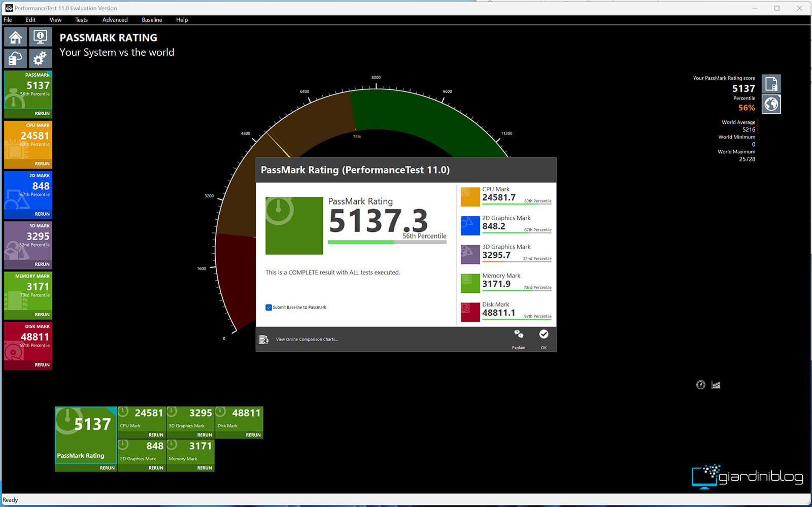The width and height of the screenshot is (812, 507).
Task: Open settings gears icon
Action: click(x=40, y=58)
